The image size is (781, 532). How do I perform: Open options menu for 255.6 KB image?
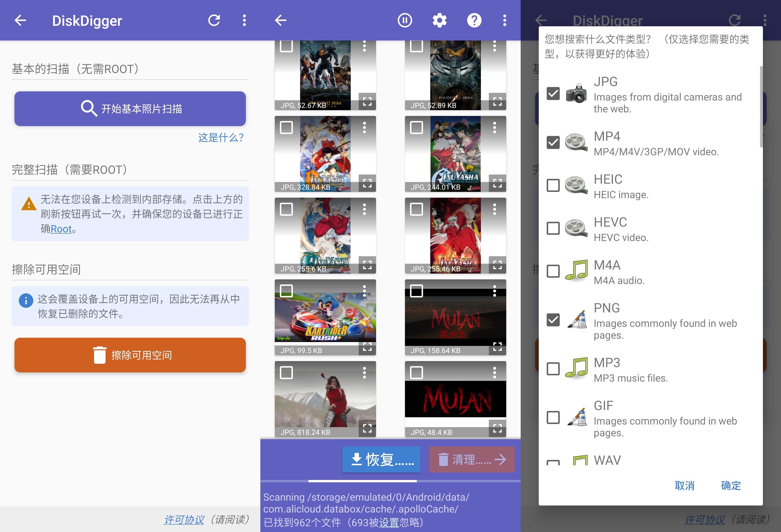(x=364, y=209)
